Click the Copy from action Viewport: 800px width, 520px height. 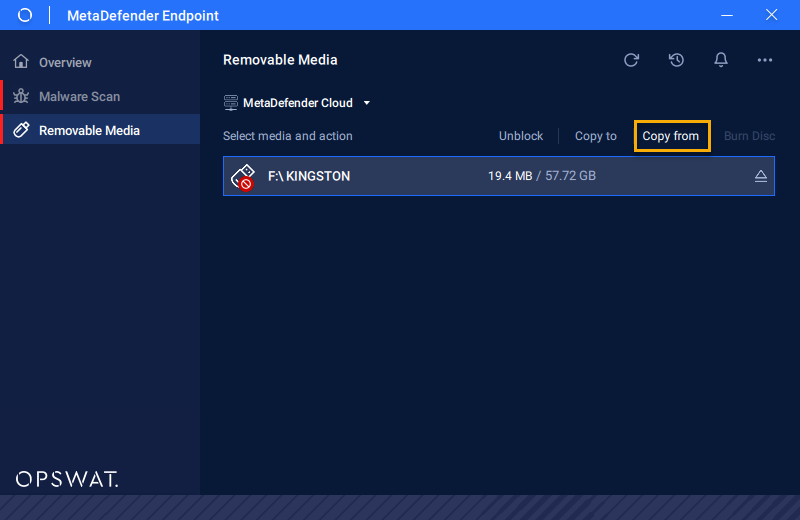670,136
